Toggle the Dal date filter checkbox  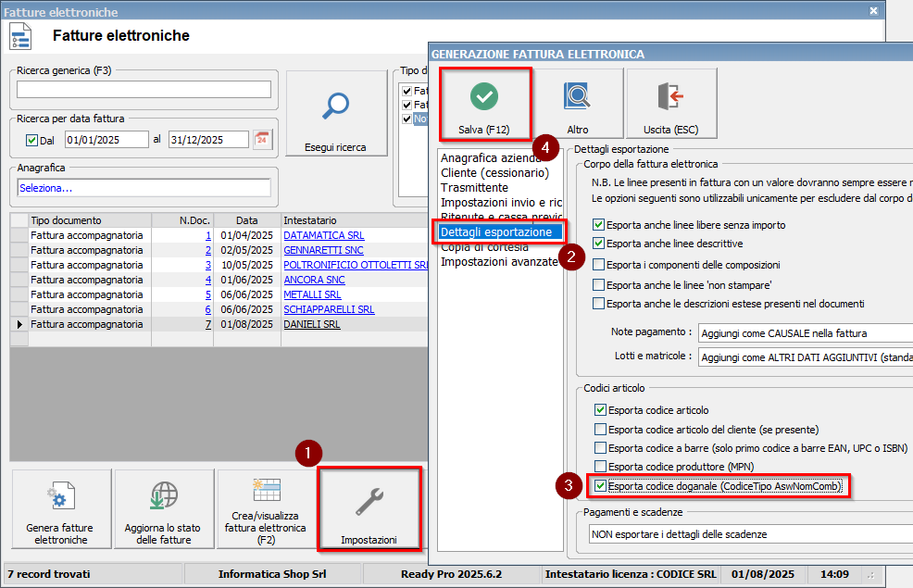click(31, 140)
